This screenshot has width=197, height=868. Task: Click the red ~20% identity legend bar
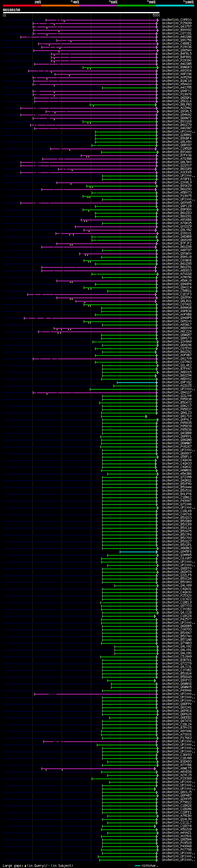(x=22, y=6)
